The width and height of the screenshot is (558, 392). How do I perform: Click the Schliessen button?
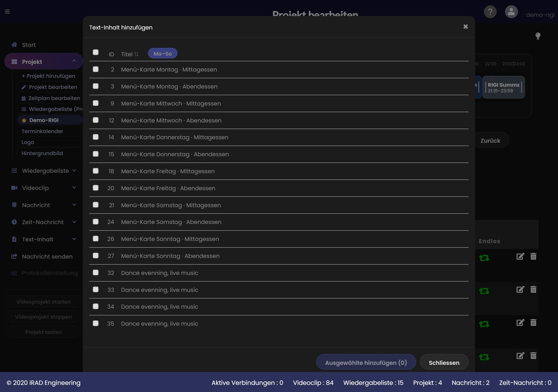(x=444, y=362)
